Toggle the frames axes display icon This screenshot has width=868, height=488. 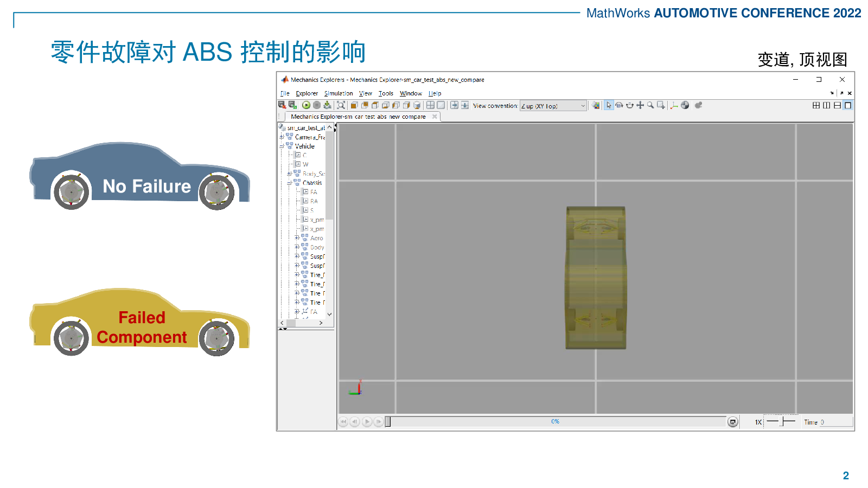click(x=674, y=105)
